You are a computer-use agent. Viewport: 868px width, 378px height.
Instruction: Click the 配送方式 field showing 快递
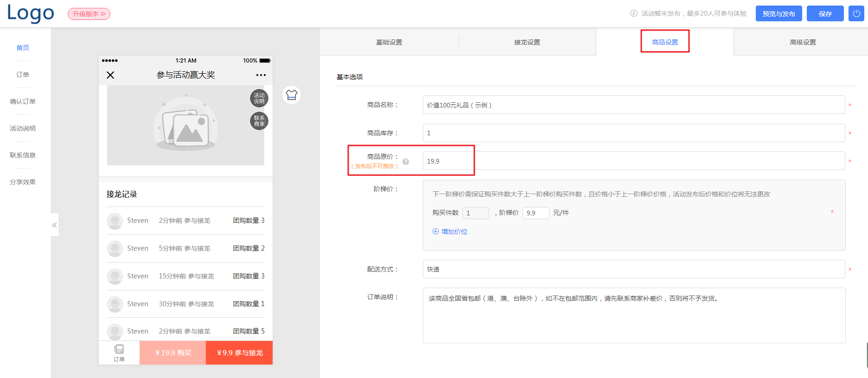tap(634, 269)
